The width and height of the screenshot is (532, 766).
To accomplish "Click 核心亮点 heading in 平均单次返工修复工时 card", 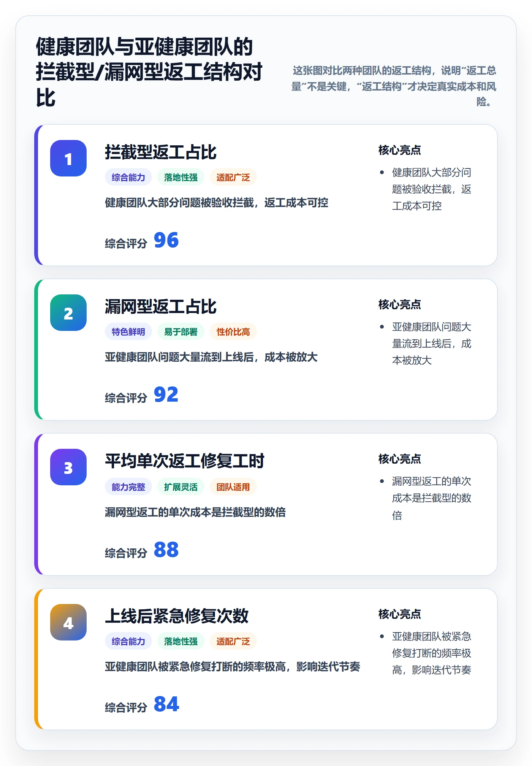I will (x=400, y=459).
